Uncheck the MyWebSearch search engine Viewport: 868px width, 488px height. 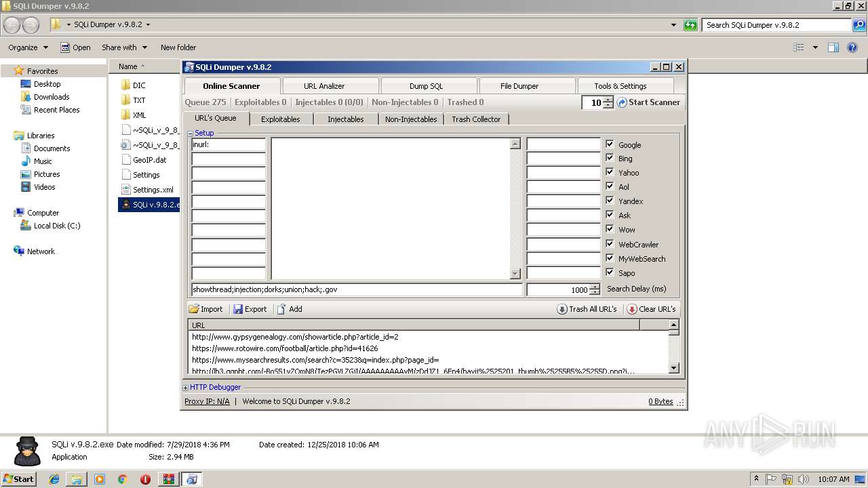coord(610,258)
